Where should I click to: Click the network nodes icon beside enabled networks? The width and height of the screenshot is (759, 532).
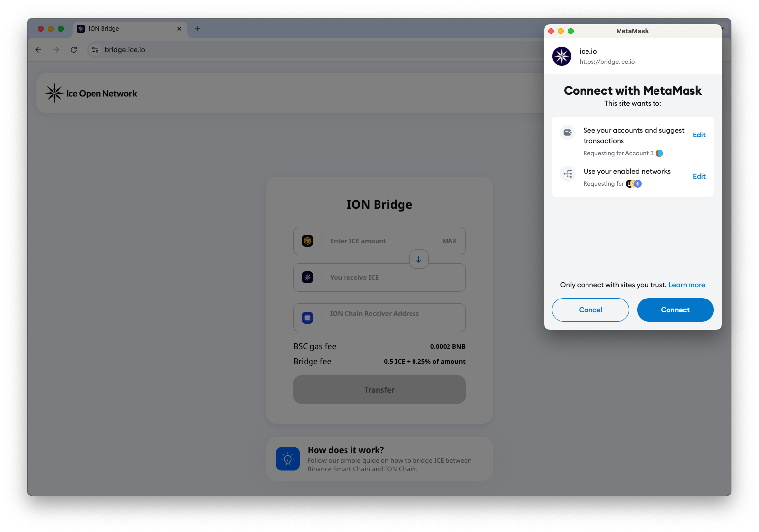[567, 174]
